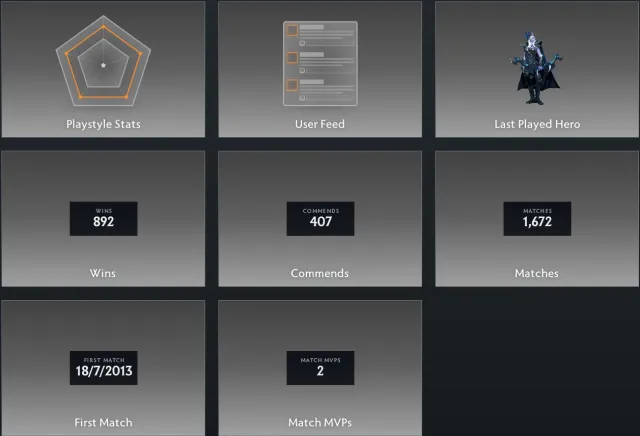Screen dimensions: 640x436
Task: Select the Wins 892 stat badge
Action: tap(104, 218)
